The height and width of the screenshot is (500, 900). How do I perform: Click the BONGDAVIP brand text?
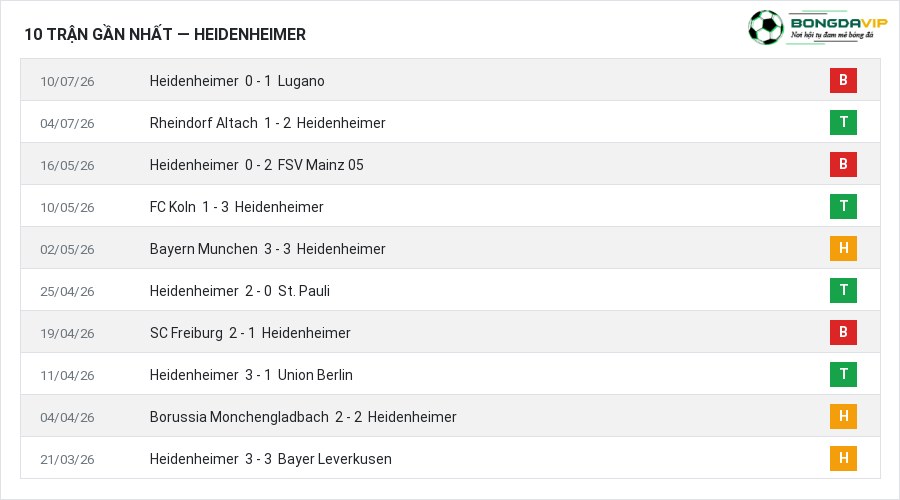click(x=839, y=23)
